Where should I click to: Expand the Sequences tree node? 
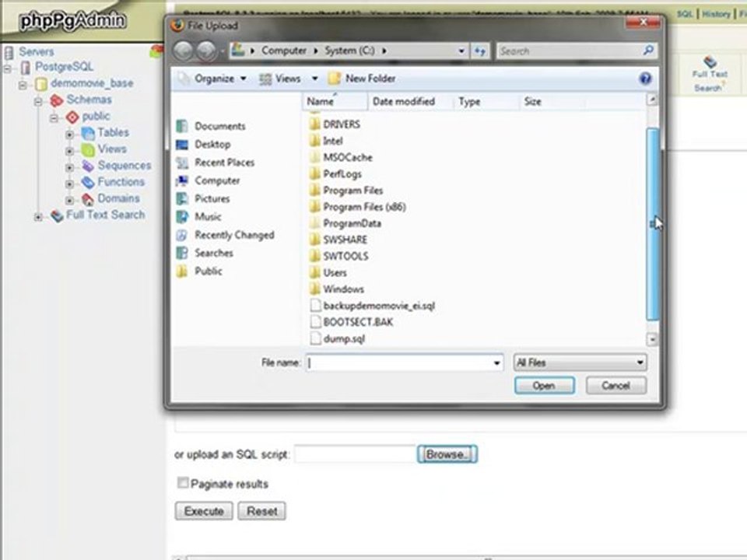[69, 168]
